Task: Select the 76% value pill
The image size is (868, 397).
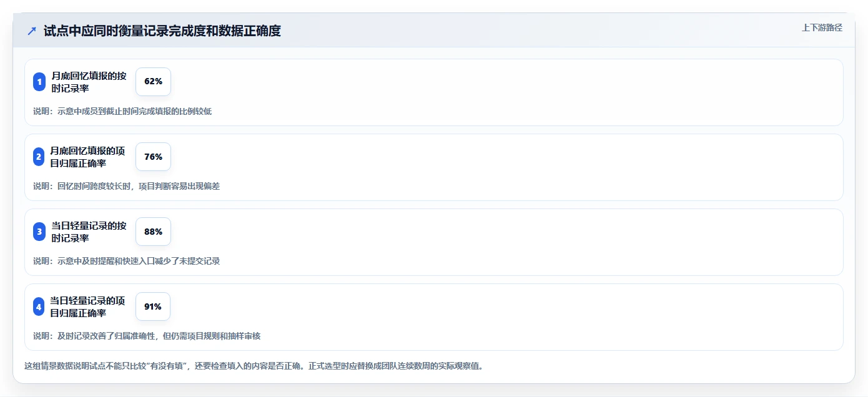Action: point(153,157)
